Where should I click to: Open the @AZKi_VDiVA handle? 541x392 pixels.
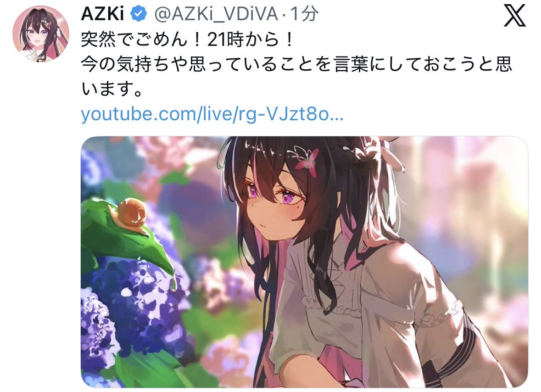216,15
